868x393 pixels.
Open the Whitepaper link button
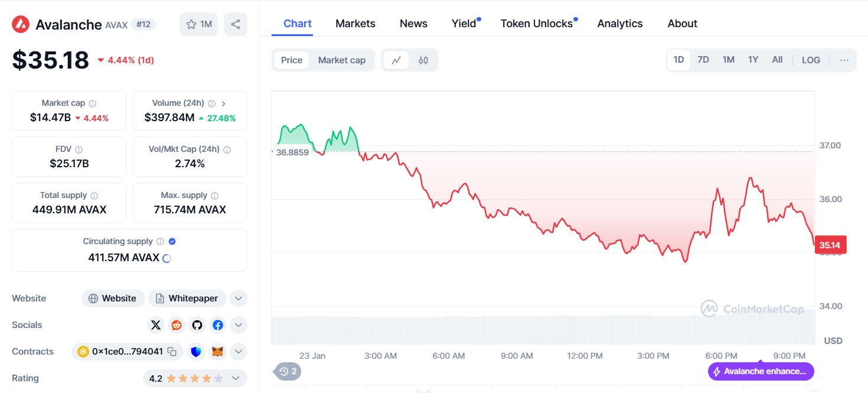click(x=187, y=298)
